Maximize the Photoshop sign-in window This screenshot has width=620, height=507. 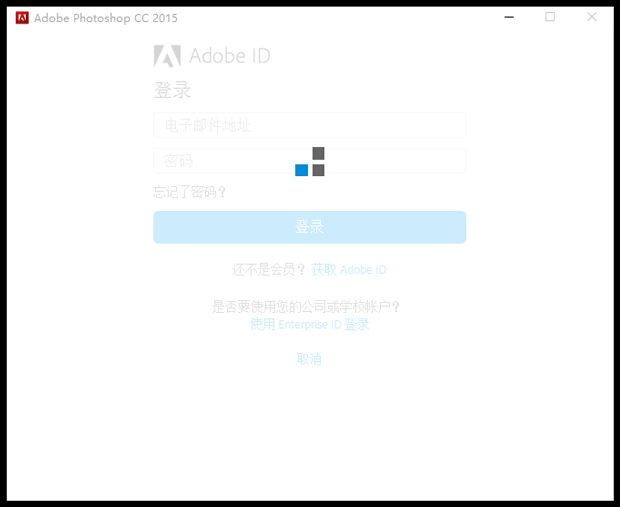pos(550,17)
